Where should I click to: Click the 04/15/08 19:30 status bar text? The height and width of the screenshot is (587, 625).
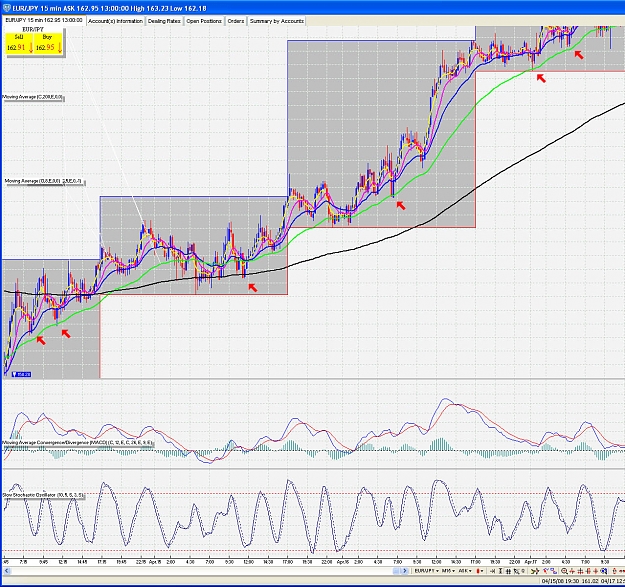(x=560, y=581)
